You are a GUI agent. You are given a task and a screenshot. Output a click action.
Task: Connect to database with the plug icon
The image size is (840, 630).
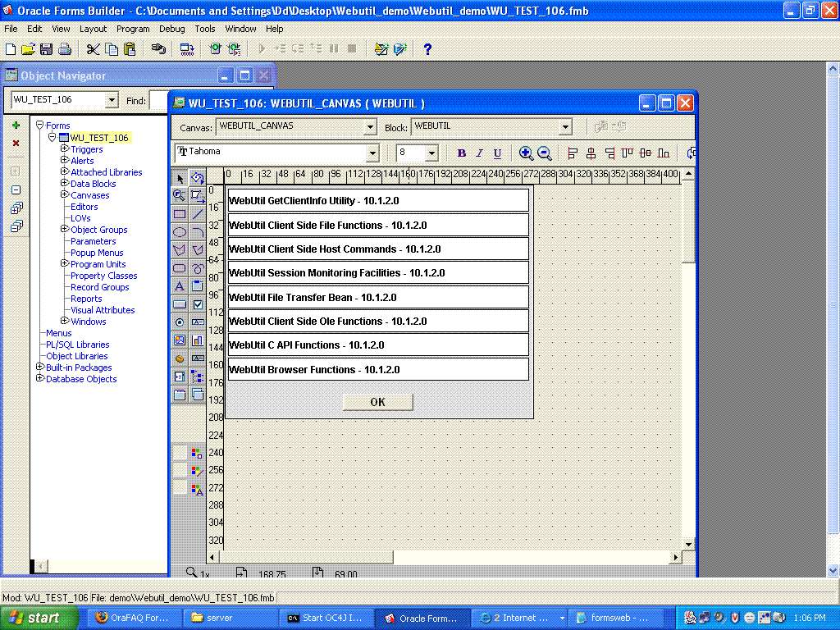coord(158,49)
